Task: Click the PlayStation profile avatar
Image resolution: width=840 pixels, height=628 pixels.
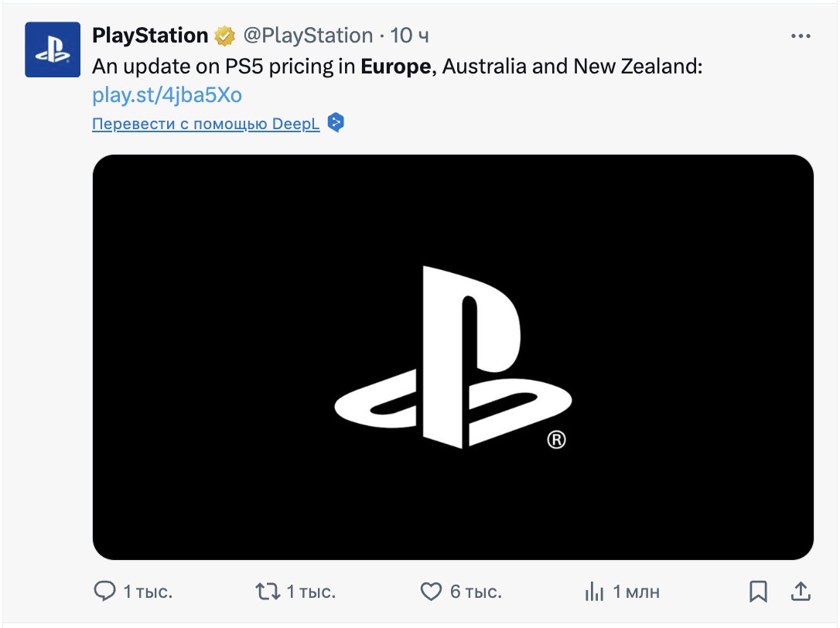Action: [53, 49]
